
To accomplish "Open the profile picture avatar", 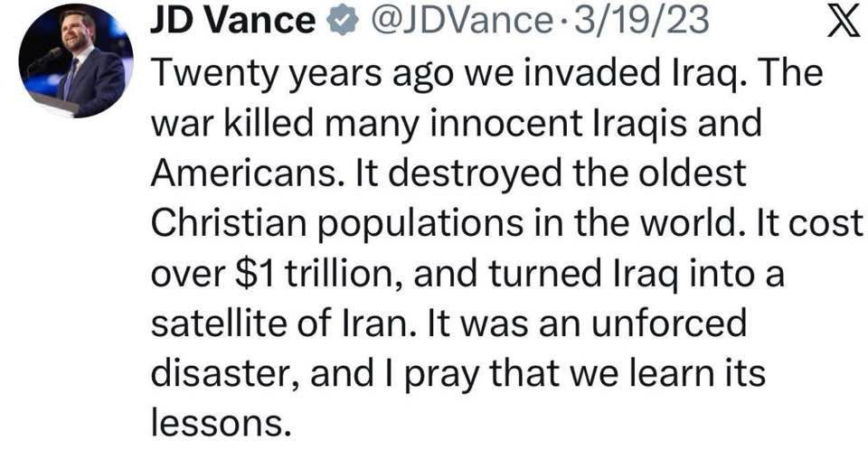I will coord(75,61).
